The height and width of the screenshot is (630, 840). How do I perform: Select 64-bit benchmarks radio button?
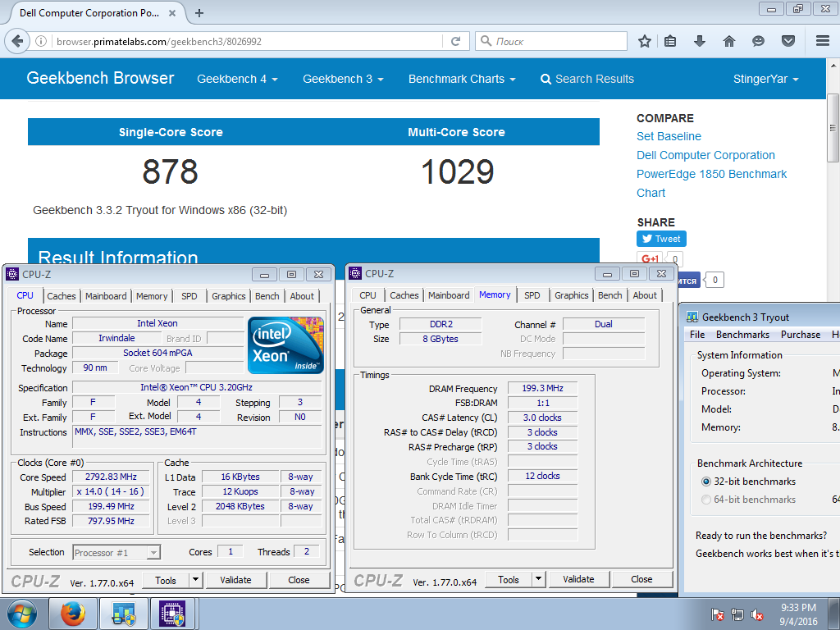(706, 500)
